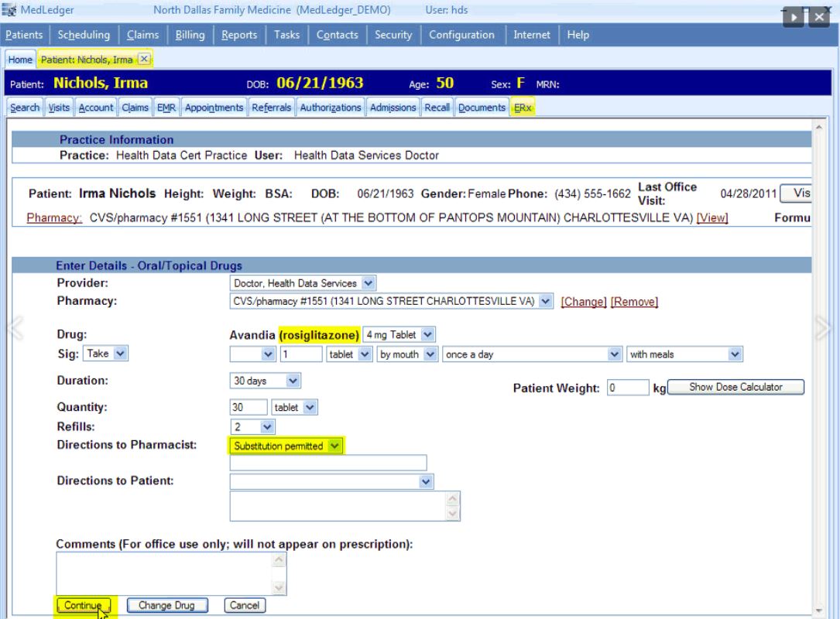Click the page scrollbar up arrow
Screen dimensions: 840x619
tap(818, 127)
